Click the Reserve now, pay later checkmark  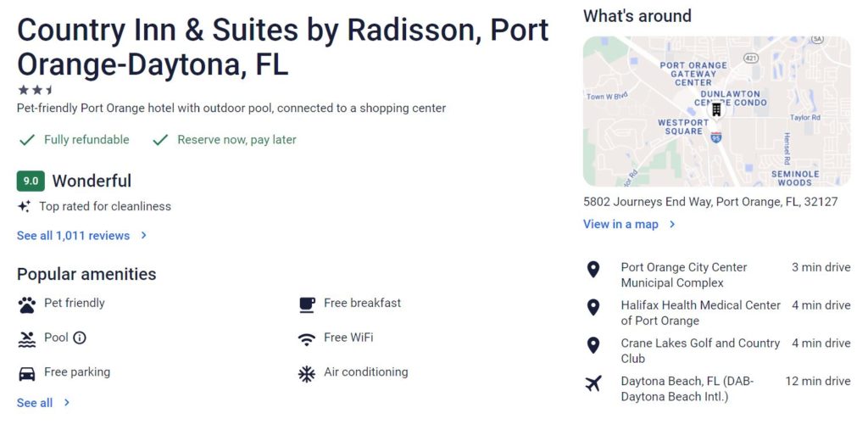pyautogui.click(x=160, y=140)
